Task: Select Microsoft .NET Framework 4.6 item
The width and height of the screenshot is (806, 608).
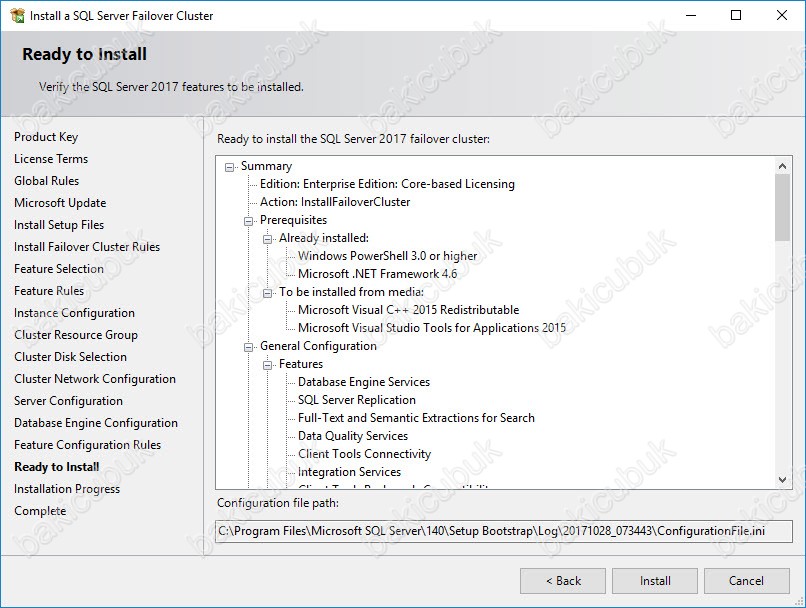Action: click(377, 274)
